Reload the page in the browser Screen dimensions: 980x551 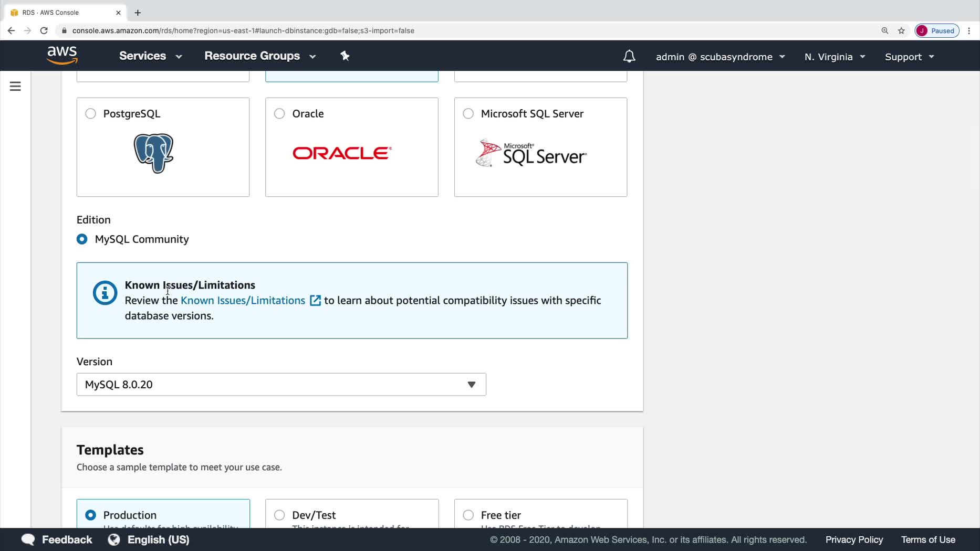pos(44,30)
